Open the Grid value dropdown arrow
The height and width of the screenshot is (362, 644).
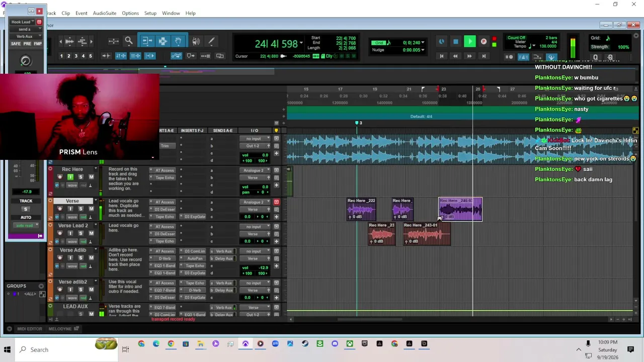point(423,43)
